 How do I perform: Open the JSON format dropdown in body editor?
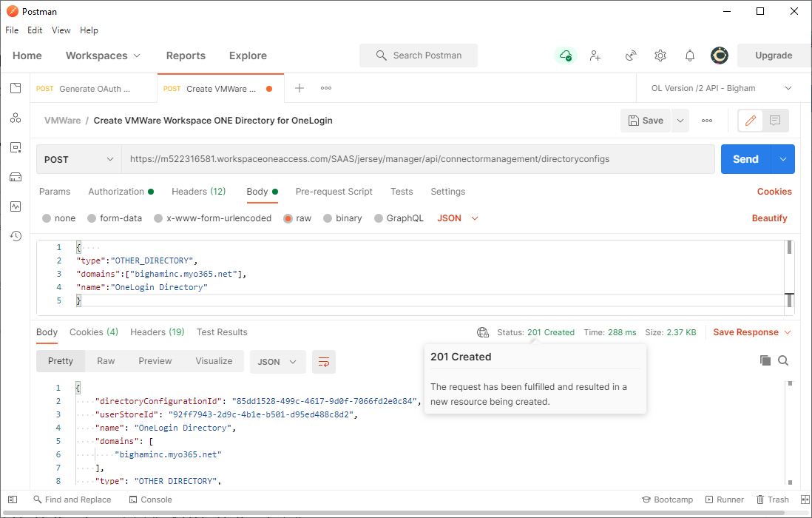[x=456, y=218]
